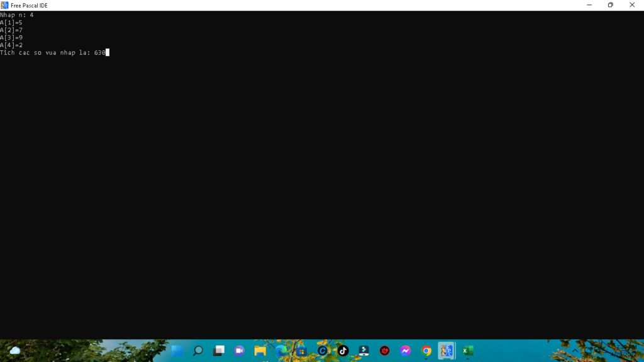This screenshot has width=644, height=362.
Task: Click the 'A[4]=2' output line
Action: pos(11,45)
